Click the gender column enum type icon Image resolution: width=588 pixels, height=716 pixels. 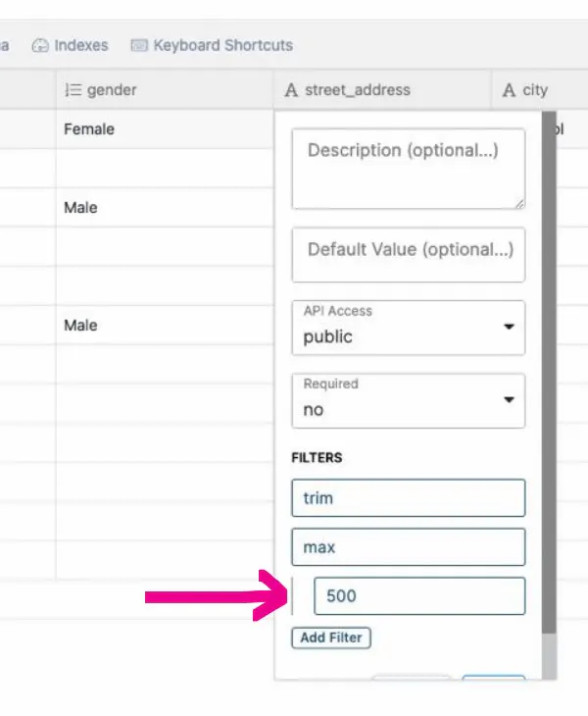pos(73,90)
